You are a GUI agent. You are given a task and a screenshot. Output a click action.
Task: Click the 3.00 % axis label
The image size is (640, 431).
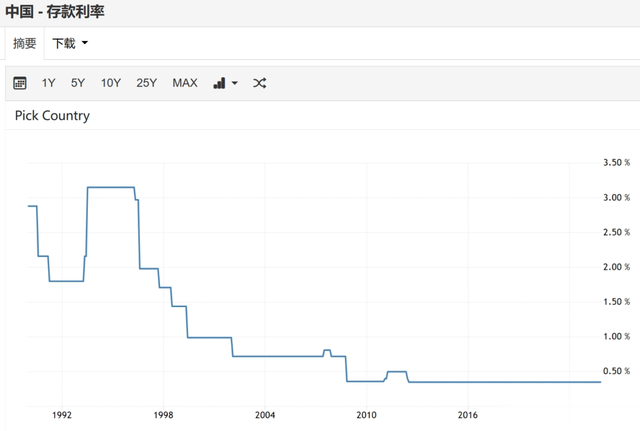click(616, 198)
